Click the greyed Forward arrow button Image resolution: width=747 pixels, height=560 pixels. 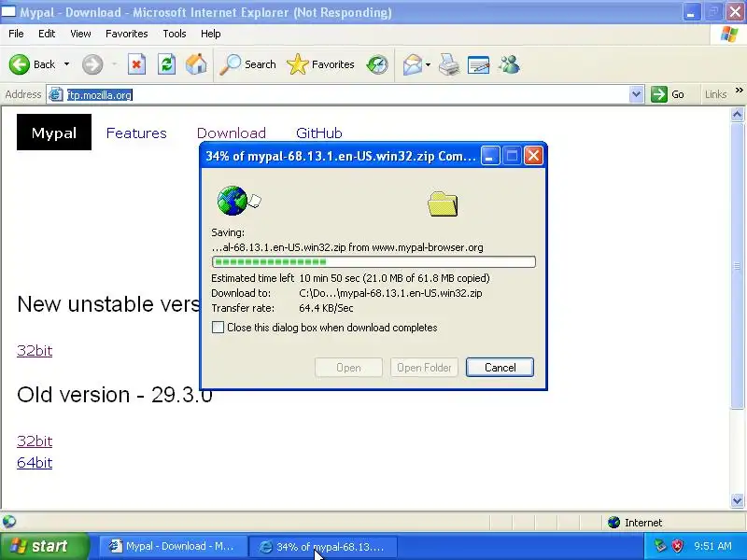[x=92, y=64]
